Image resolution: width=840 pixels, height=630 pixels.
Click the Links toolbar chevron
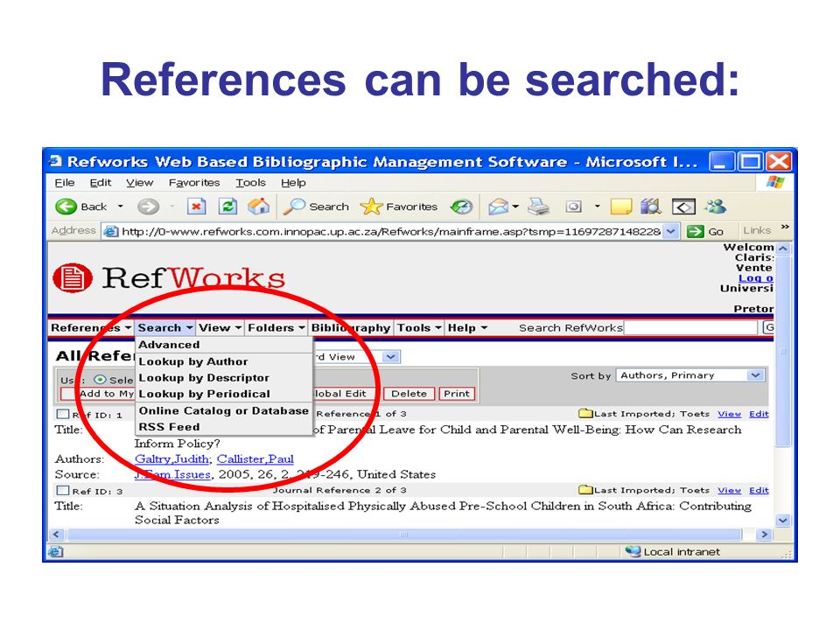[785, 227]
